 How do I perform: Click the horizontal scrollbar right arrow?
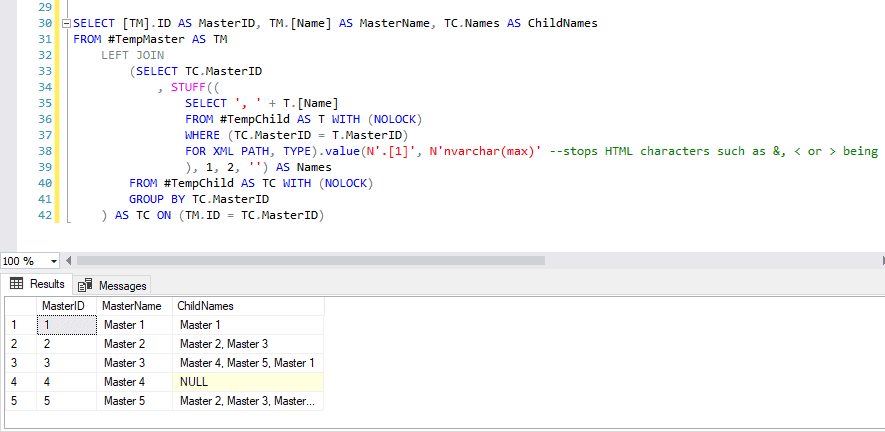click(x=882, y=260)
